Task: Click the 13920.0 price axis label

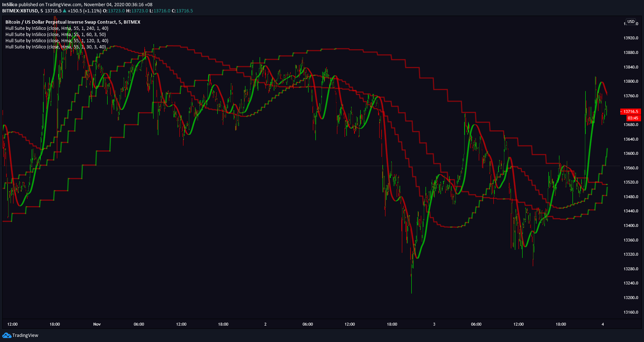Action: [x=631, y=38]
